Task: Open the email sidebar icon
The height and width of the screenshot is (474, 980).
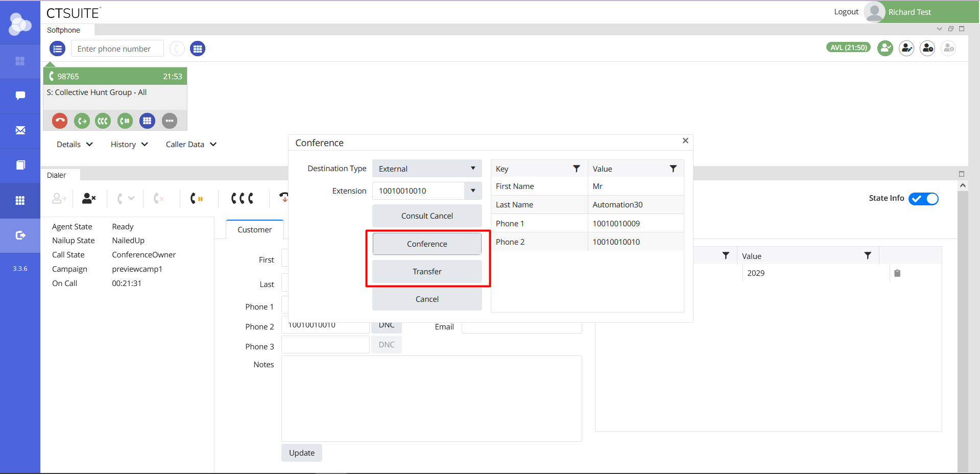Action: (20, 131)
